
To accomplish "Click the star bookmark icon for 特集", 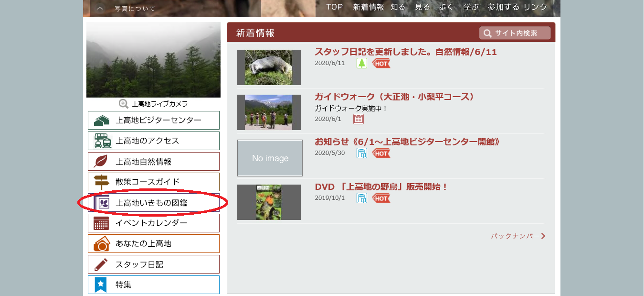I will (101, 285).
